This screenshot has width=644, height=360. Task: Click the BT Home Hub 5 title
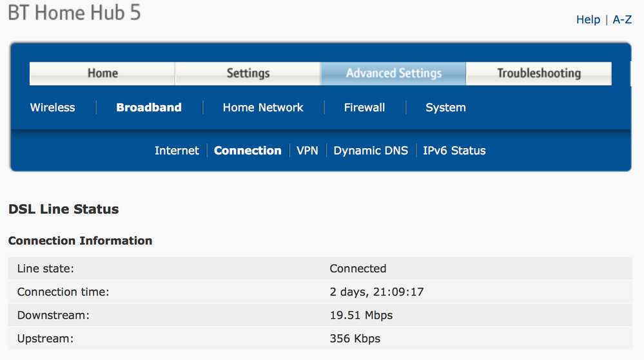click(74, 14)
